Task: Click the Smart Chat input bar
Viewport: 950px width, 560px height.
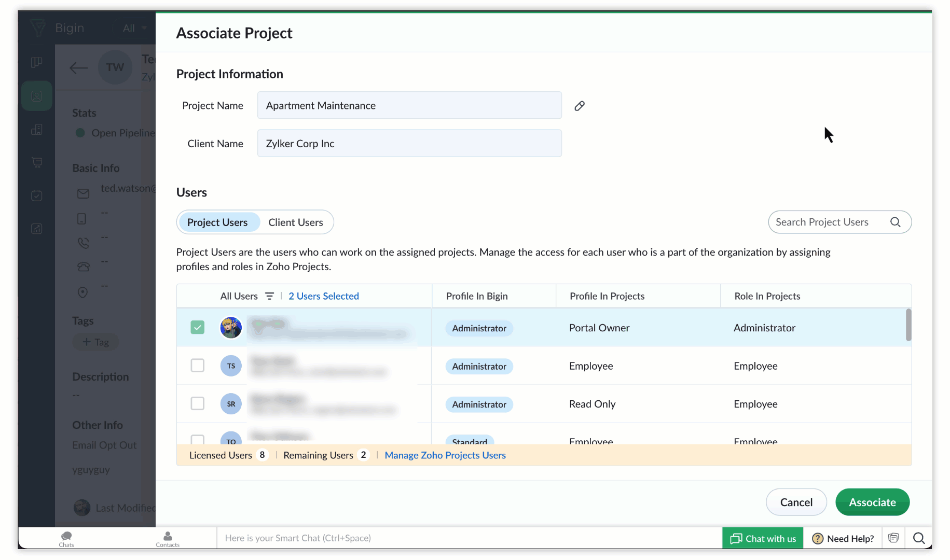Action: tap(469, 538)
